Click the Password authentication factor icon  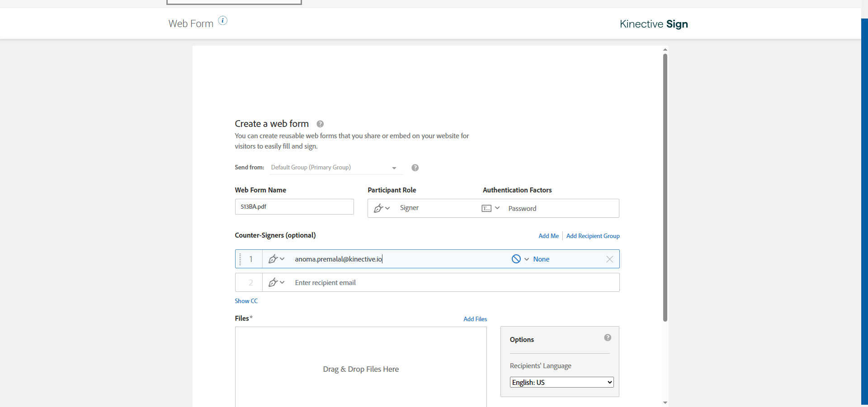click(x=486, y=208)
